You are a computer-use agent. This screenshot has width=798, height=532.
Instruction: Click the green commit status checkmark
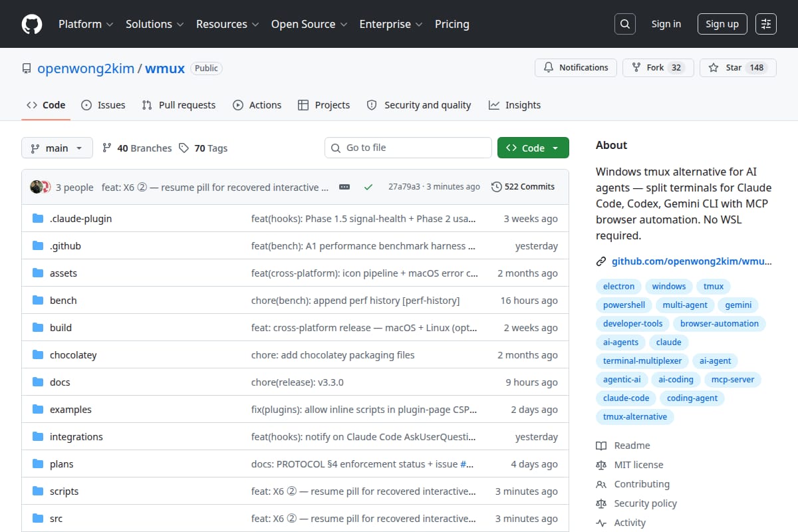click(368, 187)
